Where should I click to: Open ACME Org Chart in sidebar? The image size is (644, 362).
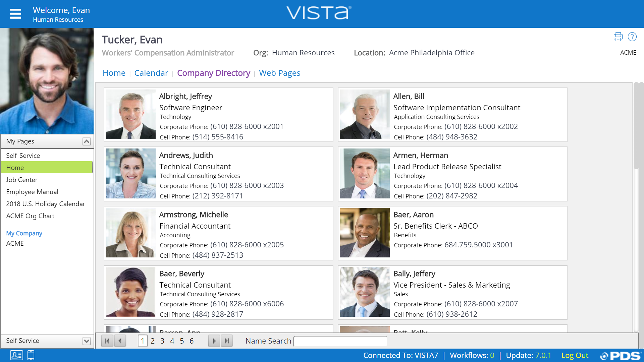30,216
